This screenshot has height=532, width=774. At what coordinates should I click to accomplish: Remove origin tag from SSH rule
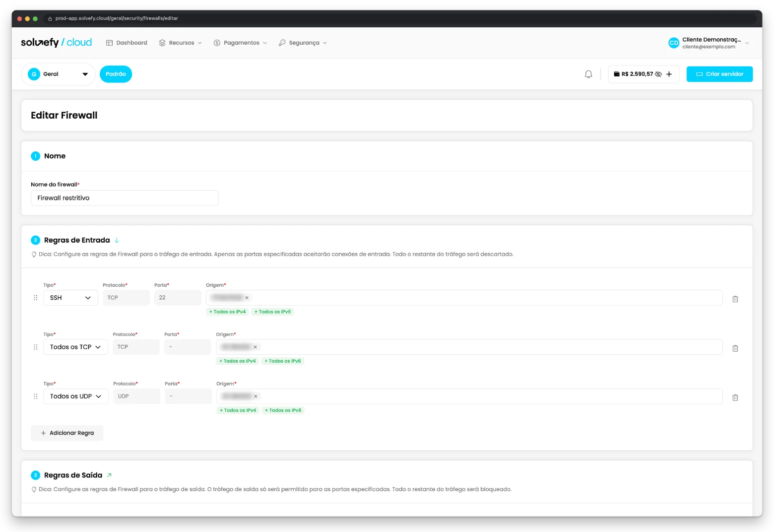tap(247, 298)
